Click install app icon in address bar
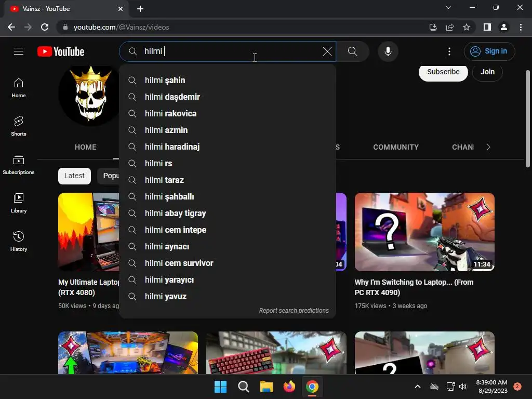 [433, 27]
